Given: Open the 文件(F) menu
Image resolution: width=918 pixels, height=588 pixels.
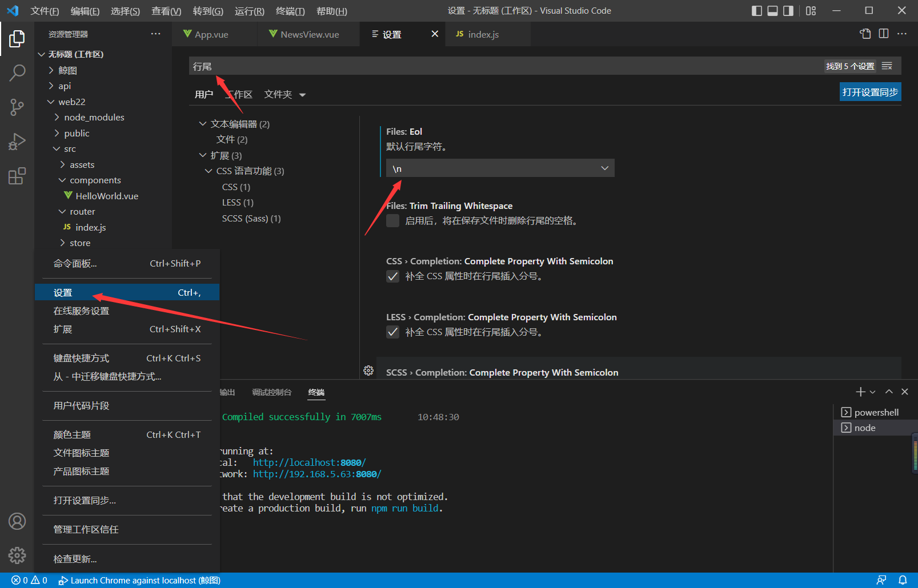Looking at the screenshot, I should [45, 11].
